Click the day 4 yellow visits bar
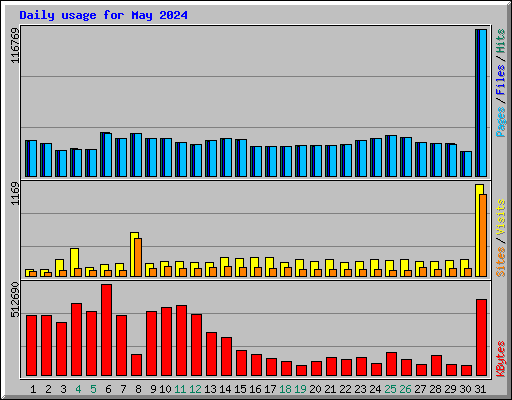Screen dimensions: 512x400 [x=73, y=262]
